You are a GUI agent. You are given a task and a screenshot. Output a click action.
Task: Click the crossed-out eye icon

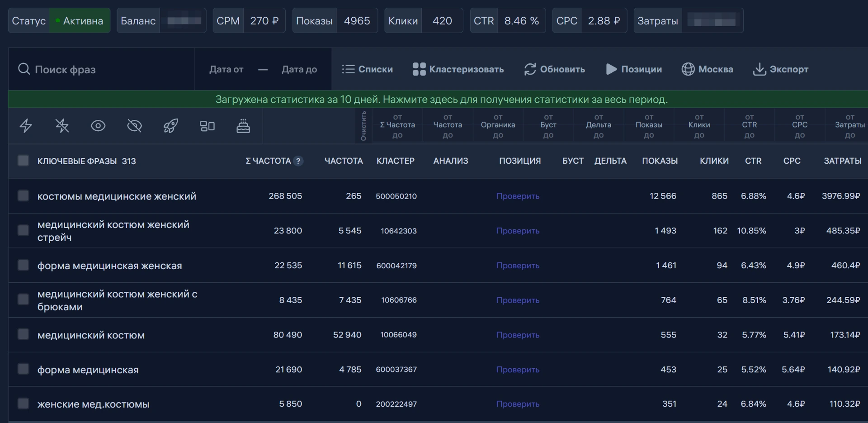134,126
